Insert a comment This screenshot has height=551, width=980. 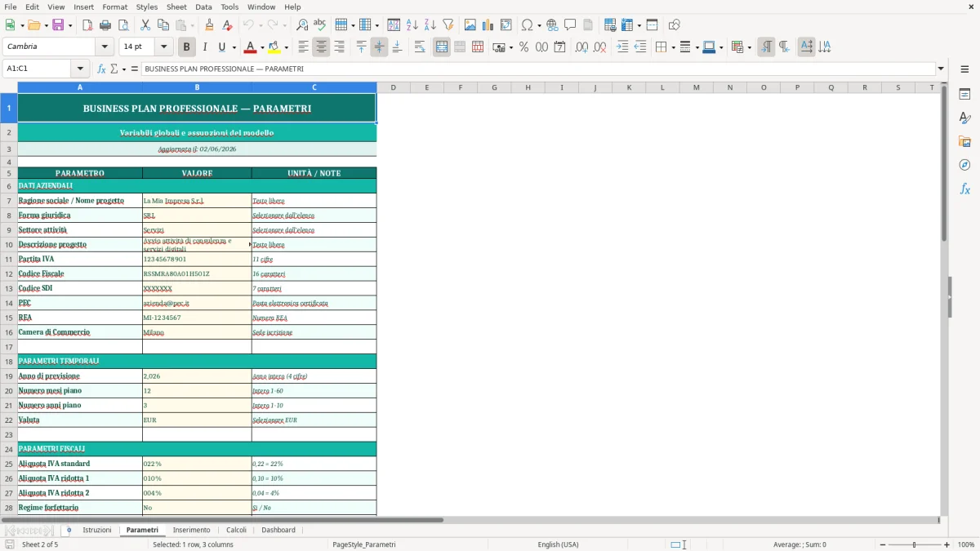click(x=570, y=25)
